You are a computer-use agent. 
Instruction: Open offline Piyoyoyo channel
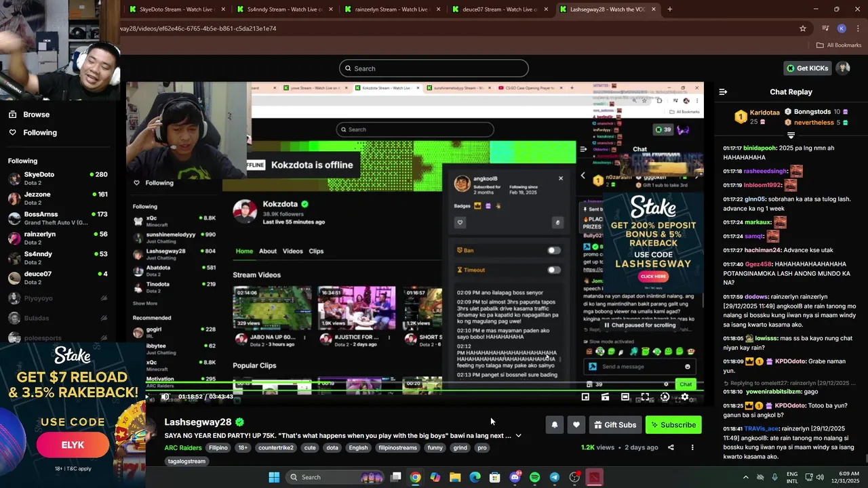click(58, 298)
